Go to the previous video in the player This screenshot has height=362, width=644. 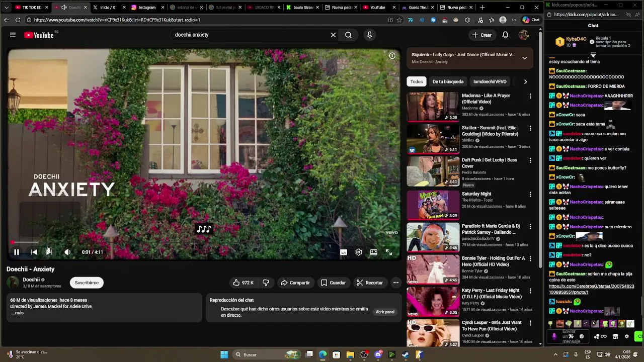34,252
